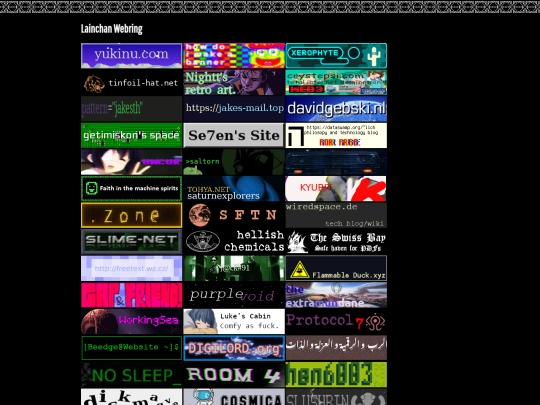This screenshot has height=405, width=540.
Task: Open the >saltorn green banner
Action: [234, 162]
